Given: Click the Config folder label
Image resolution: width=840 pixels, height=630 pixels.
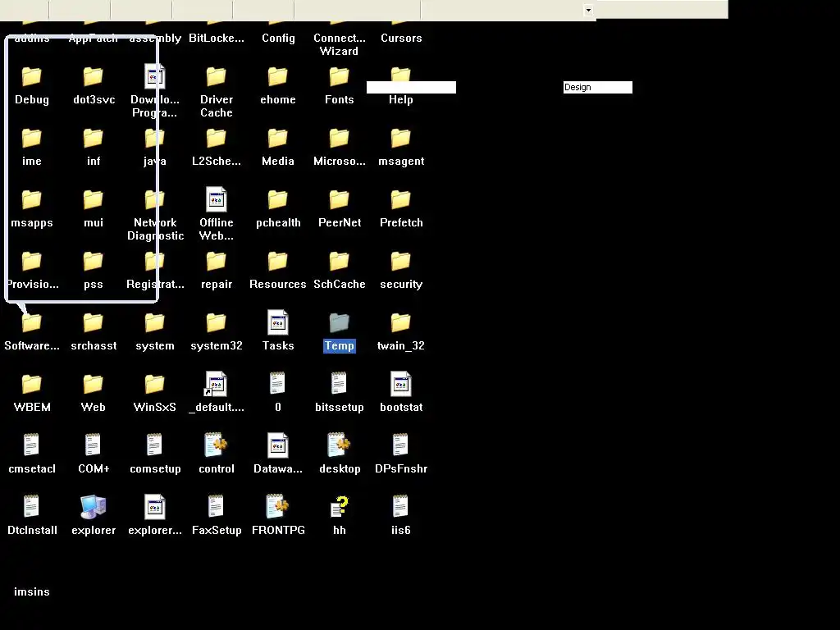Looking at the screenshot, I should [x=278, y=38].
